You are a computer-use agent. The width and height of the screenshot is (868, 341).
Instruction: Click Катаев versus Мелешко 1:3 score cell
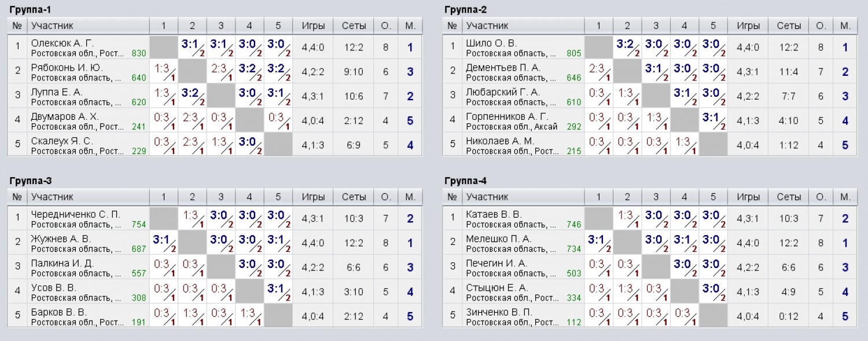pyautogui.click(x=627, y=218)
